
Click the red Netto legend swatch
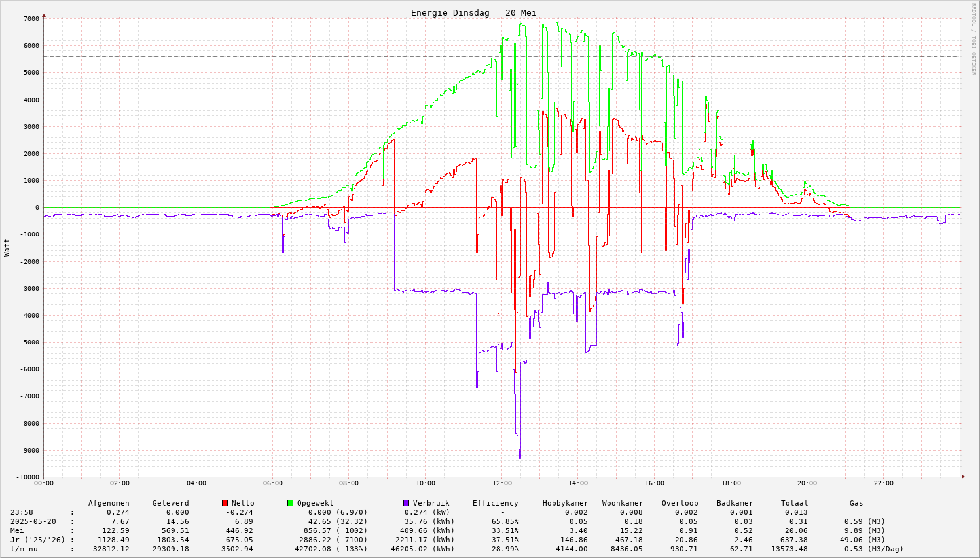[225, 503]
